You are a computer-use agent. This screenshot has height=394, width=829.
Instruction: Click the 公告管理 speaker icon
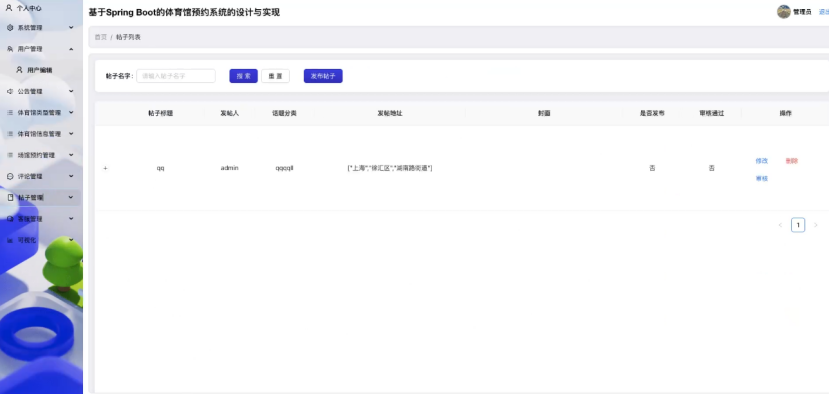10,91
